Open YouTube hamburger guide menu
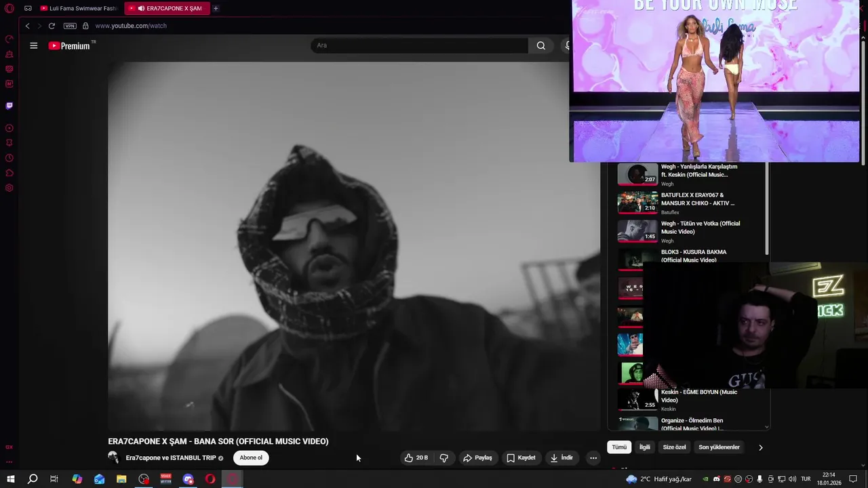Viewport: 868px width, 488px height. click(x=33, y=45)
